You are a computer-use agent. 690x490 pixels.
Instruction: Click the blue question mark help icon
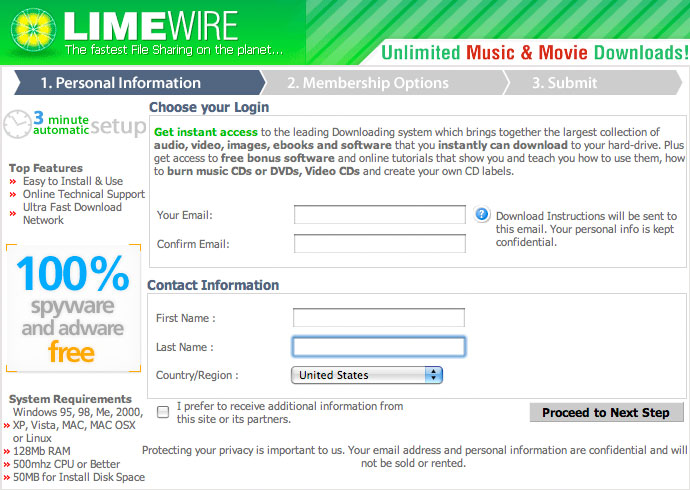(x=482, y=215)
